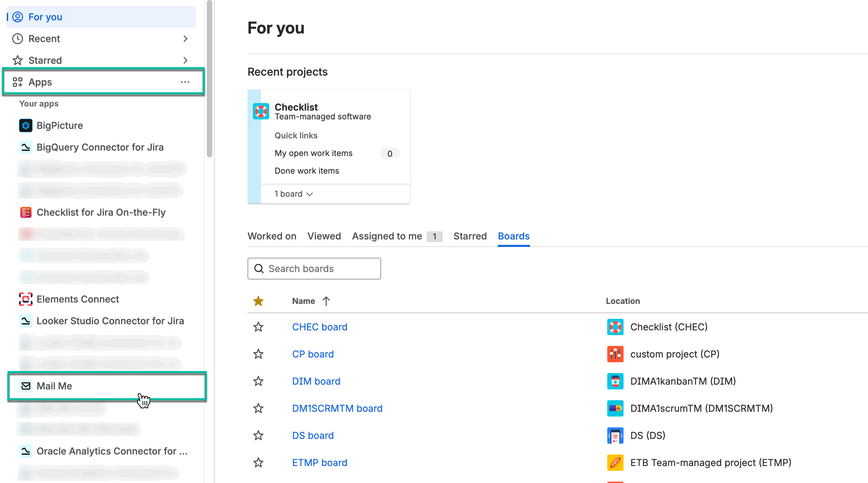The height and width of the screenshot is (483, 868).
Task: Open the BigPicture app icon
Action: (x=26, y=125)
